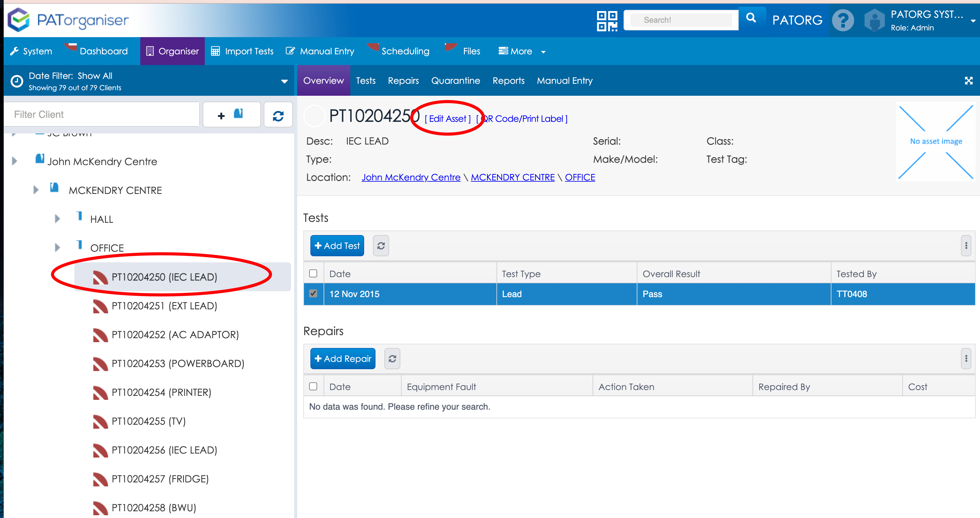
Task: Open the help question mark icon
Action: point(843,21)
